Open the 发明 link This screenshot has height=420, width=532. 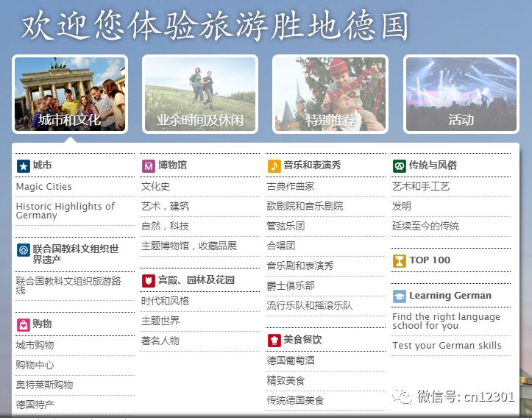pyautogui.click(x=402, y=206)
